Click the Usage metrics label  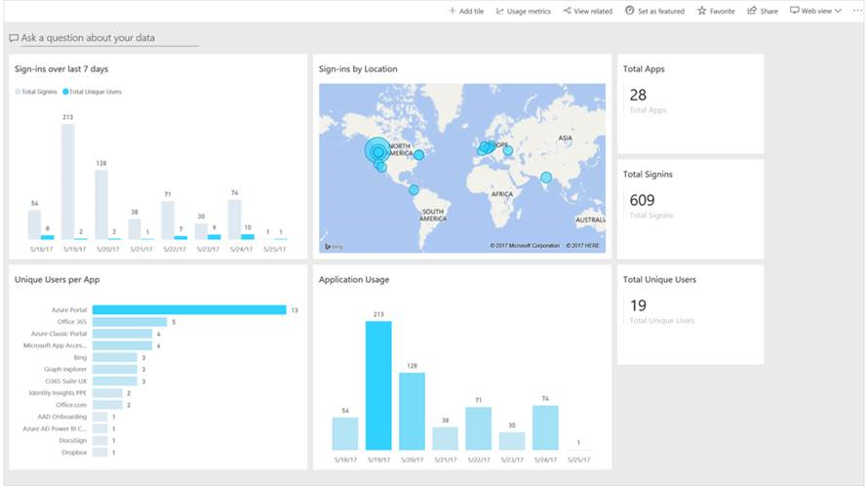[x=529, y=11]
